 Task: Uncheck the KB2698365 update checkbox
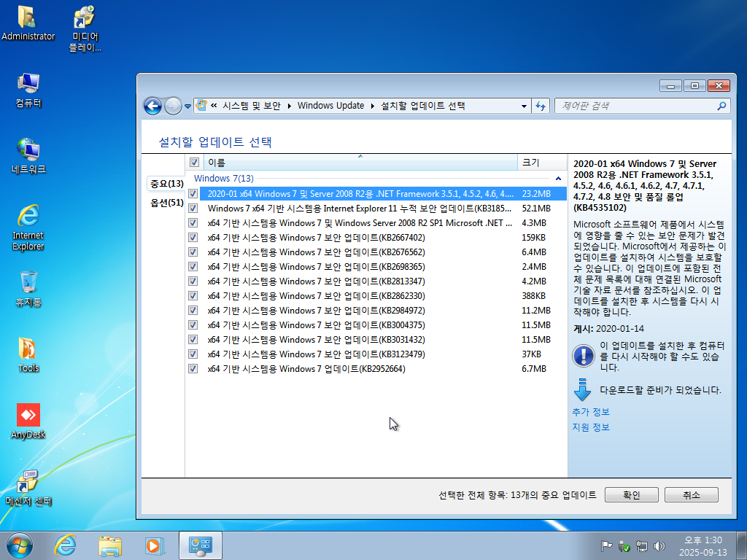193,267
